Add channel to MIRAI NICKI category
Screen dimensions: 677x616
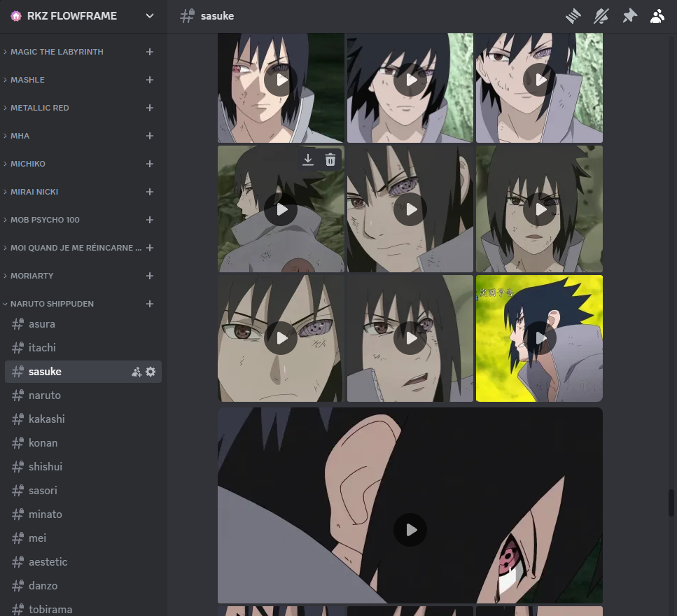coord(150,192)
